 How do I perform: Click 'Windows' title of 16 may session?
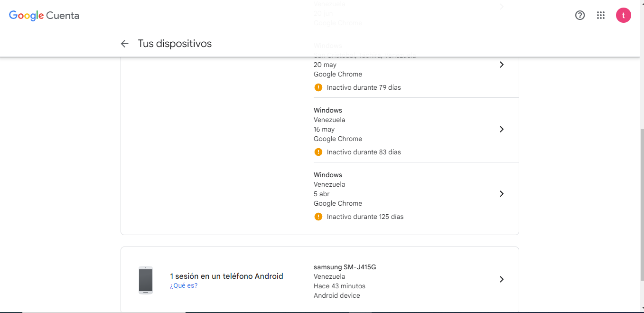328,110
